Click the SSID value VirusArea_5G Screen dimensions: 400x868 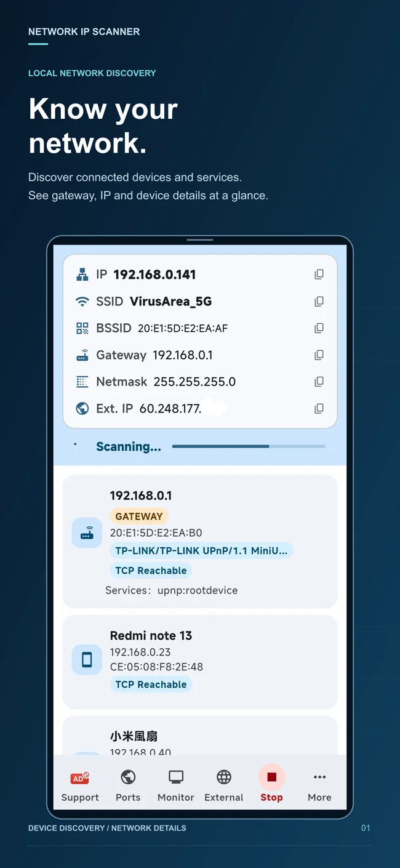point(170,302)
